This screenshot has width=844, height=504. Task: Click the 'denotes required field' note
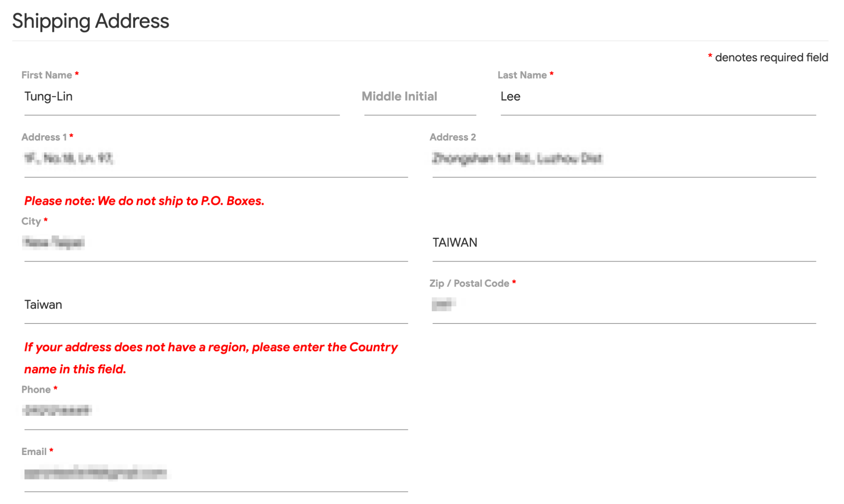click(x=771, y=58)
